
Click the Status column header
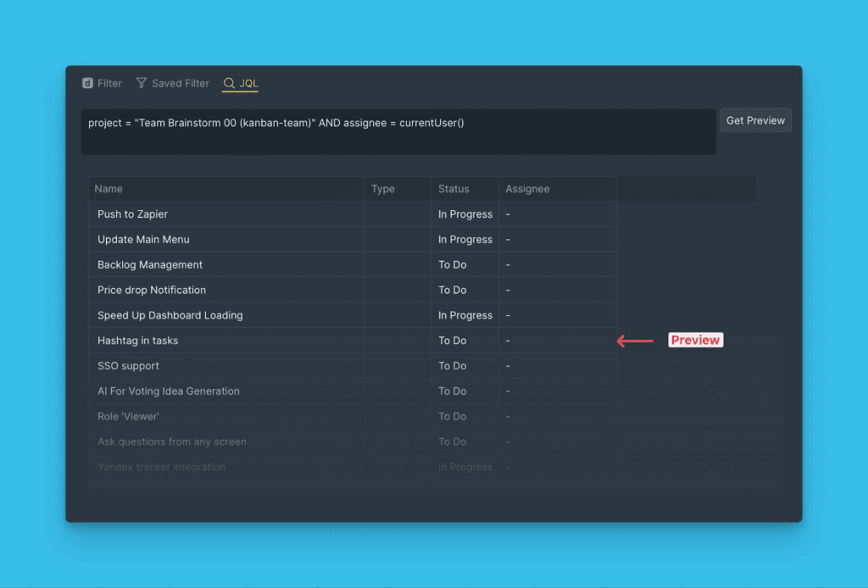point(453,189)
